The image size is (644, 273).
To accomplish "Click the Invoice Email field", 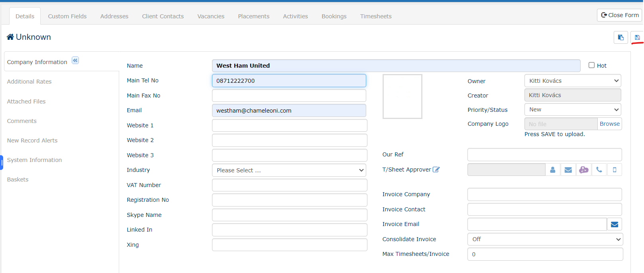I will 537,224.
